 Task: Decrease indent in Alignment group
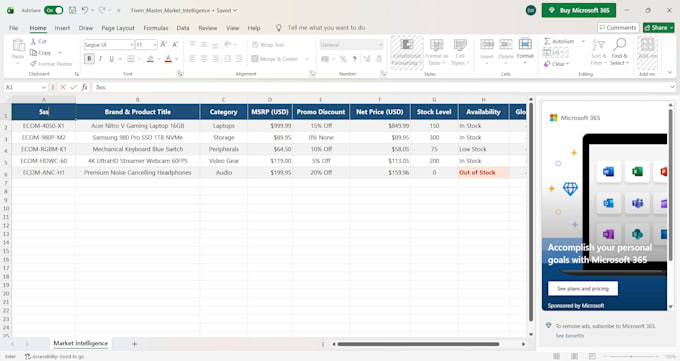point(227,59)
